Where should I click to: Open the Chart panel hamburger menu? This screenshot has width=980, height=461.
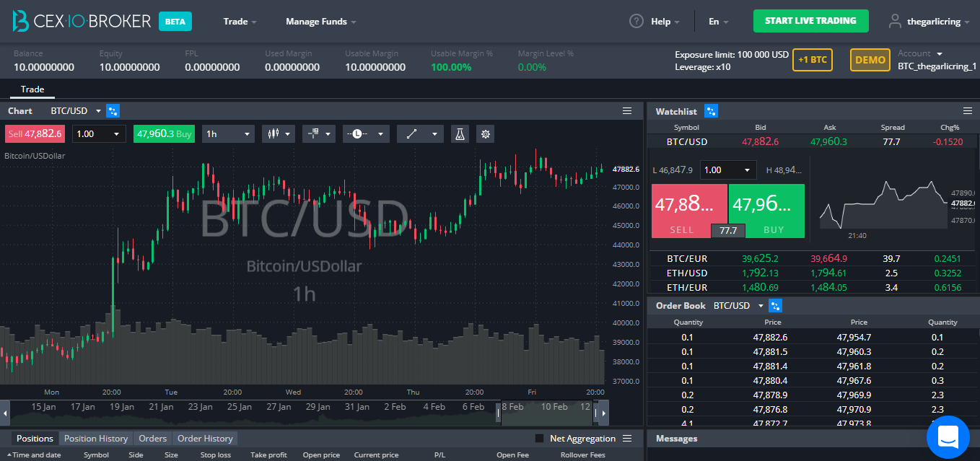pyautogui.click(x=627, y=111)
